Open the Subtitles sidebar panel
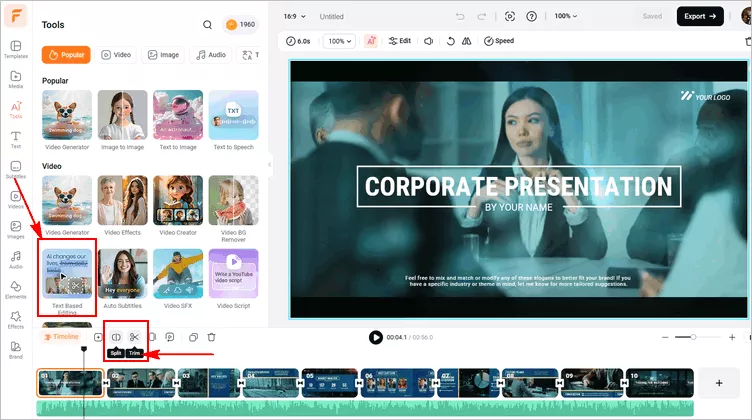The width and height of the screenshot is (752, 420). [x=15, y=169]
